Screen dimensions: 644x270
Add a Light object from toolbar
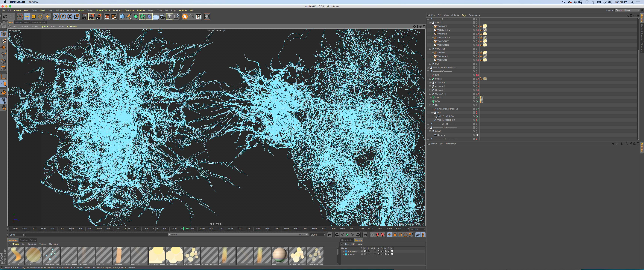169,16
